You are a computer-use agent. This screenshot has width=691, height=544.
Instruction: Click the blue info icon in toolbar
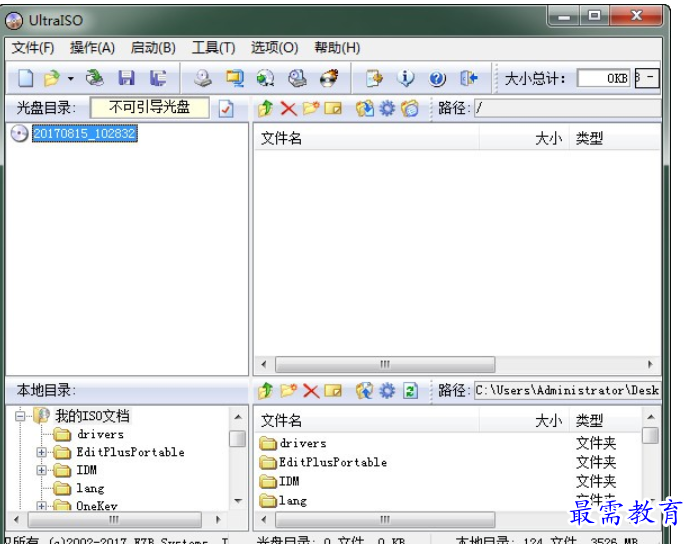pyautogui.click(x=406, y=78)
